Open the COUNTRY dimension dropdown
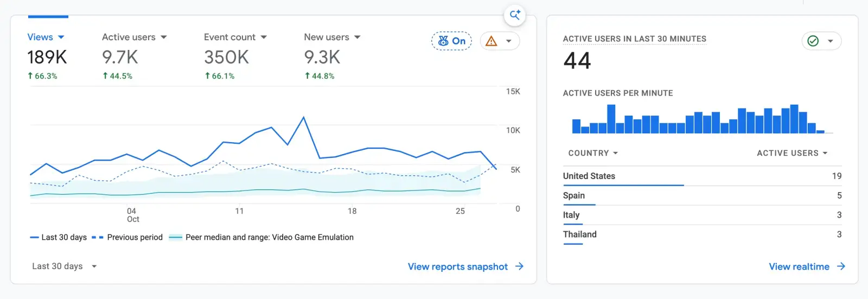Image resolution: width=868 pixels, height=299 pixels. tap(593, 153)
